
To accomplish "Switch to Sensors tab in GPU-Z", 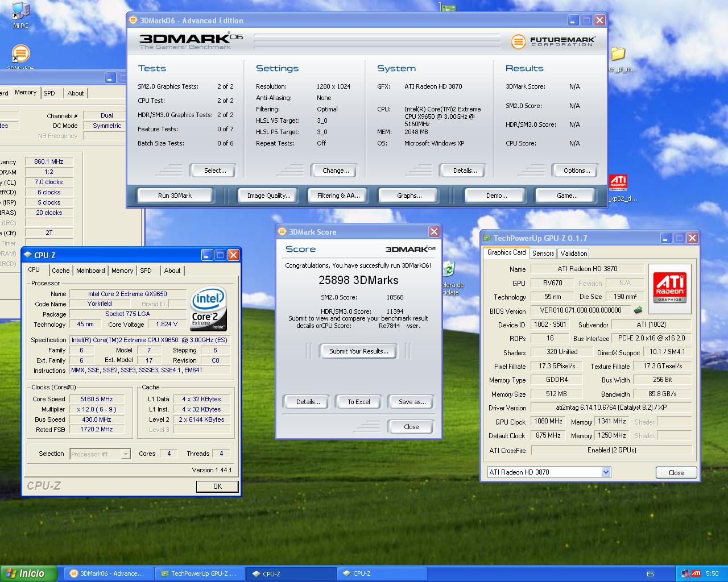I will pos(543,253).
